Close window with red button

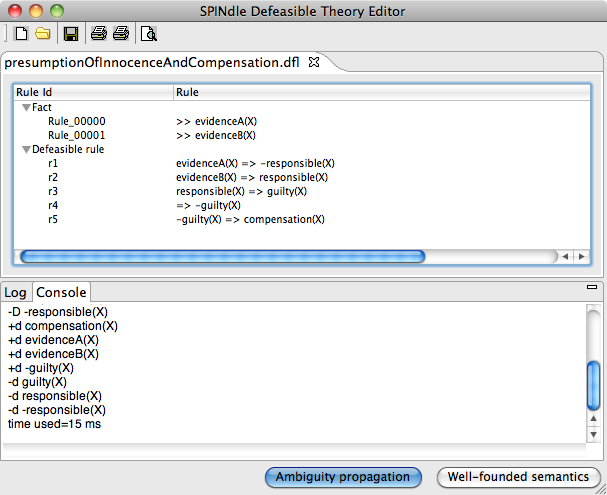click(x=15, y=11)
